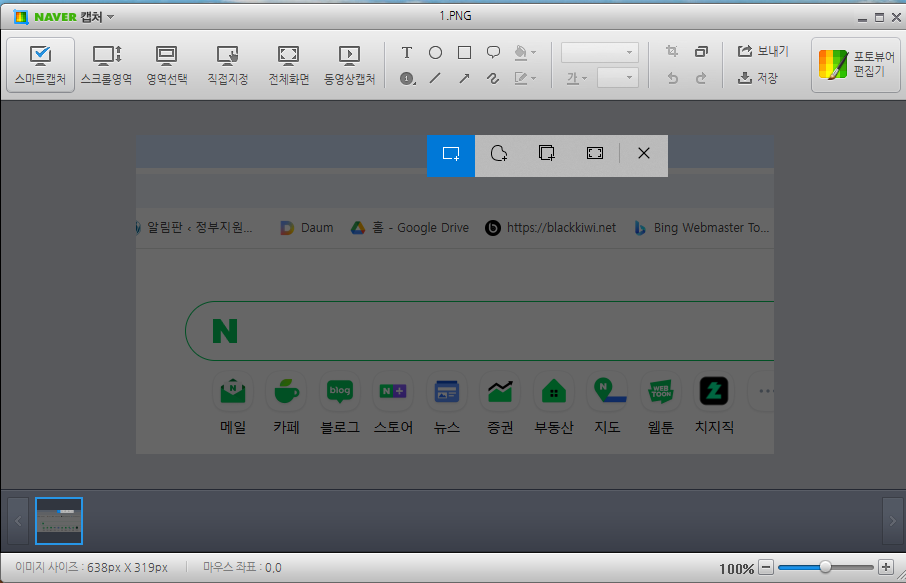Click the blackkiwi.net bookmark in image
906x583 pixels.
[x=551, y=228]
